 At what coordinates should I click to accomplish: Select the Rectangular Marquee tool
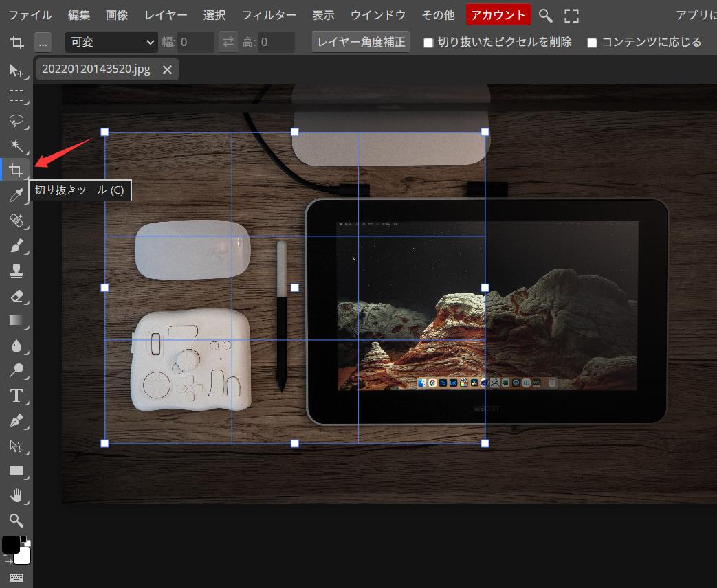coord(16,95)
